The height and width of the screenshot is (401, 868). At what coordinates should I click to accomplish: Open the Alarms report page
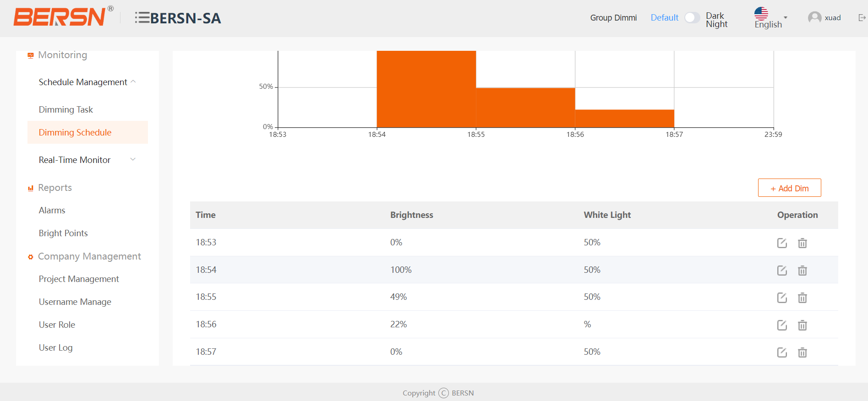click(x=52, y=210)
